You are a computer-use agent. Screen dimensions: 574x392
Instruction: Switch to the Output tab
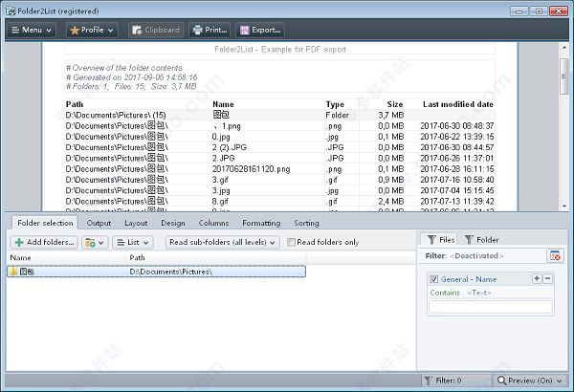coord(99,223)
